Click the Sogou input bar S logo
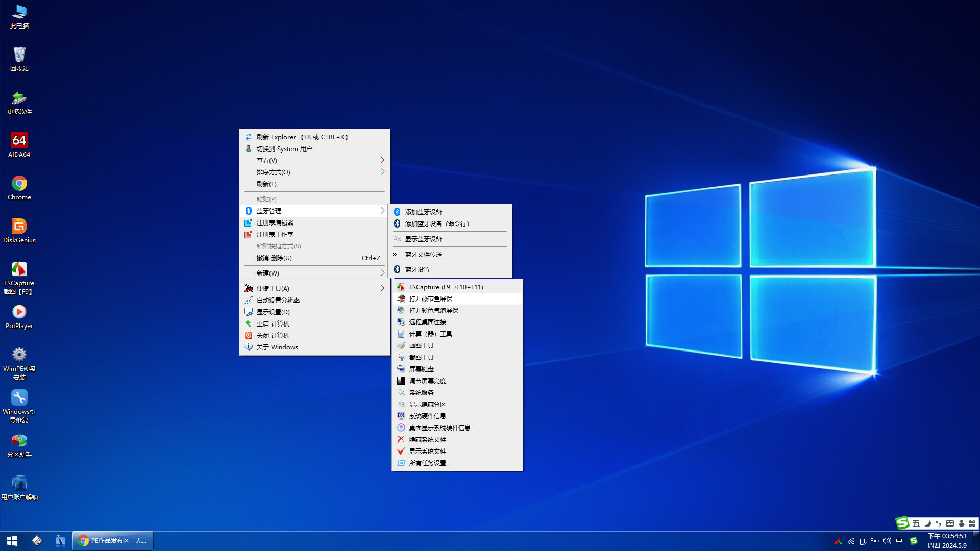980x551 pixels. [902, 522]
